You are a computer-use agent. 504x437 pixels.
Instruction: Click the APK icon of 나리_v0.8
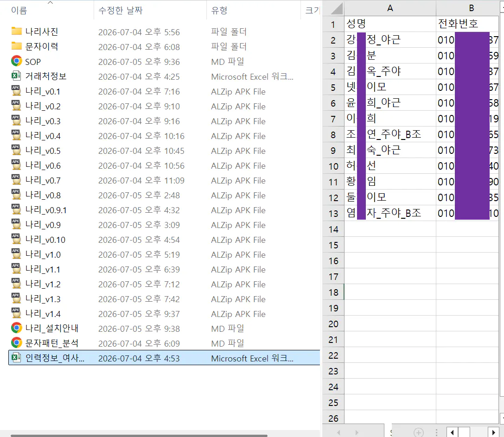[16, 194]
